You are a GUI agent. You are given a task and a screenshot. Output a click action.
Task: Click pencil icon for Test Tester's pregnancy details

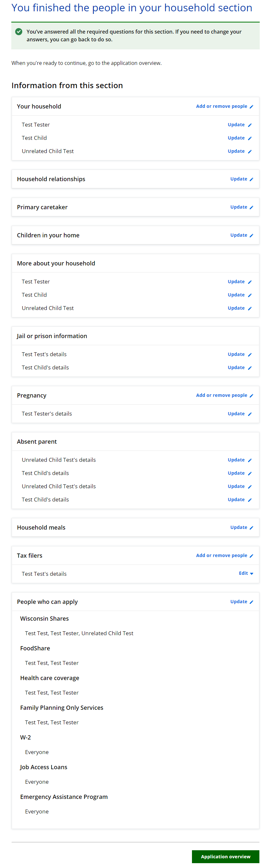coord(250,414)
